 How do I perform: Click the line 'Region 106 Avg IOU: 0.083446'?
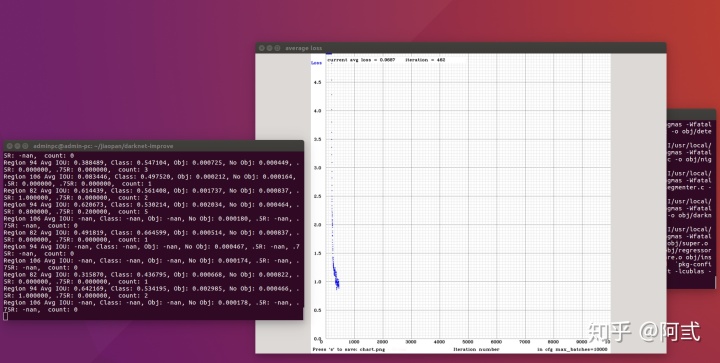[150, 177]
